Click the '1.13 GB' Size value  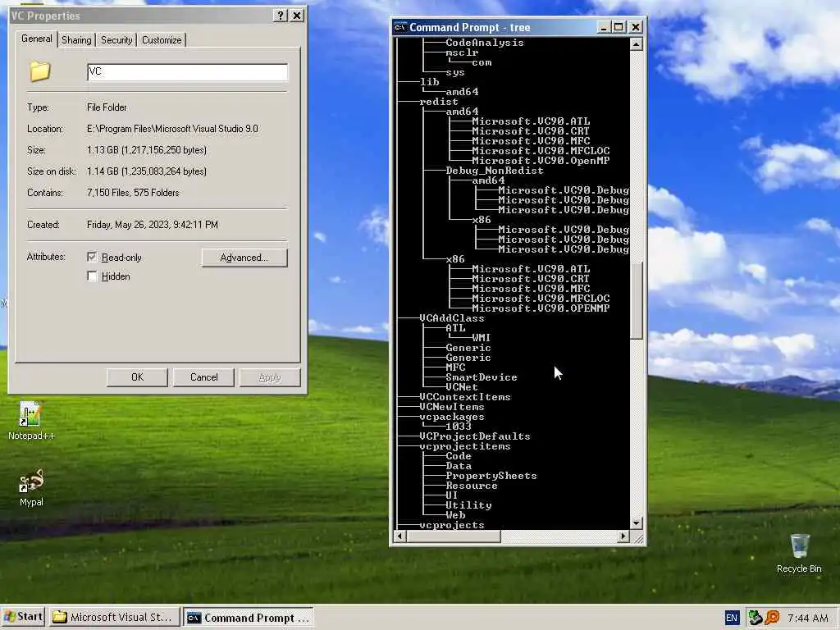147,150
